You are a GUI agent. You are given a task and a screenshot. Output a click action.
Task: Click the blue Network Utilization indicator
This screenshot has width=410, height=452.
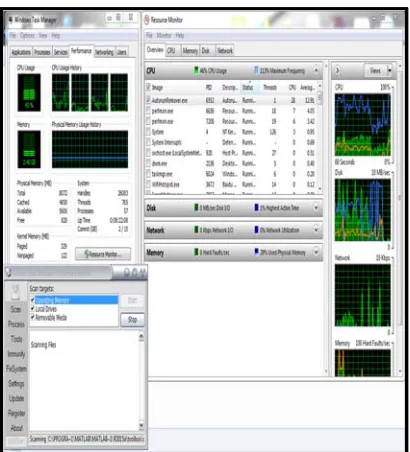[256, 230]
